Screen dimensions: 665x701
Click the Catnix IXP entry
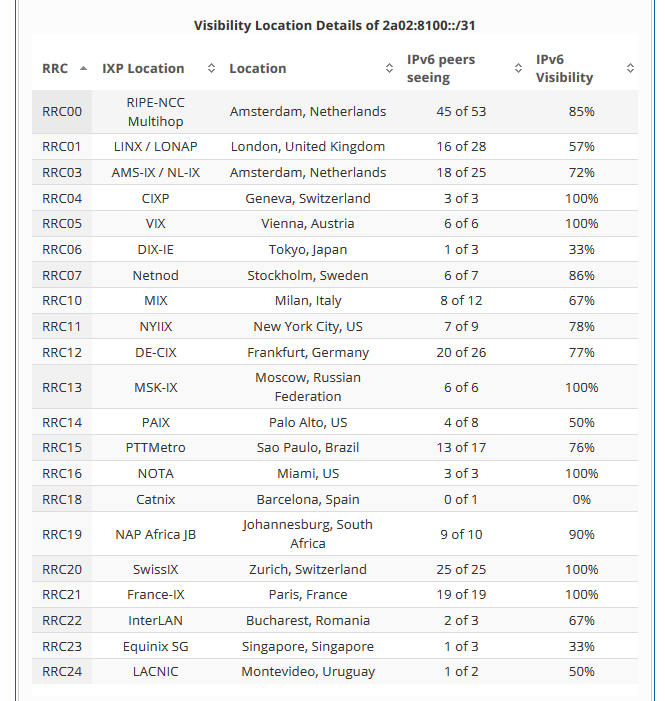156,499
